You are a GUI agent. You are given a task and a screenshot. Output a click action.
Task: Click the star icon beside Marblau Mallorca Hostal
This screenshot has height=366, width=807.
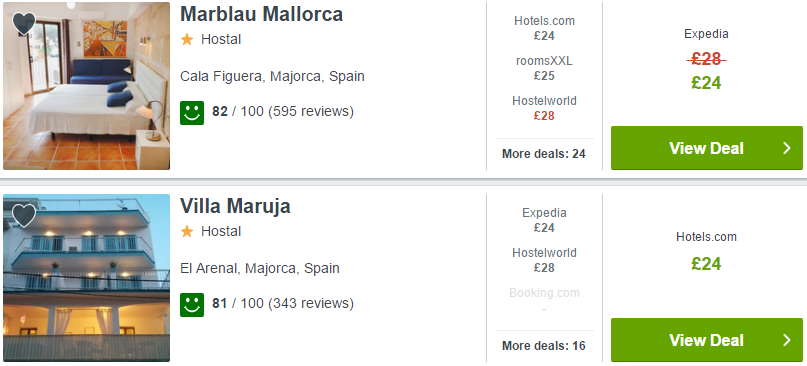(x=187, y=40)
